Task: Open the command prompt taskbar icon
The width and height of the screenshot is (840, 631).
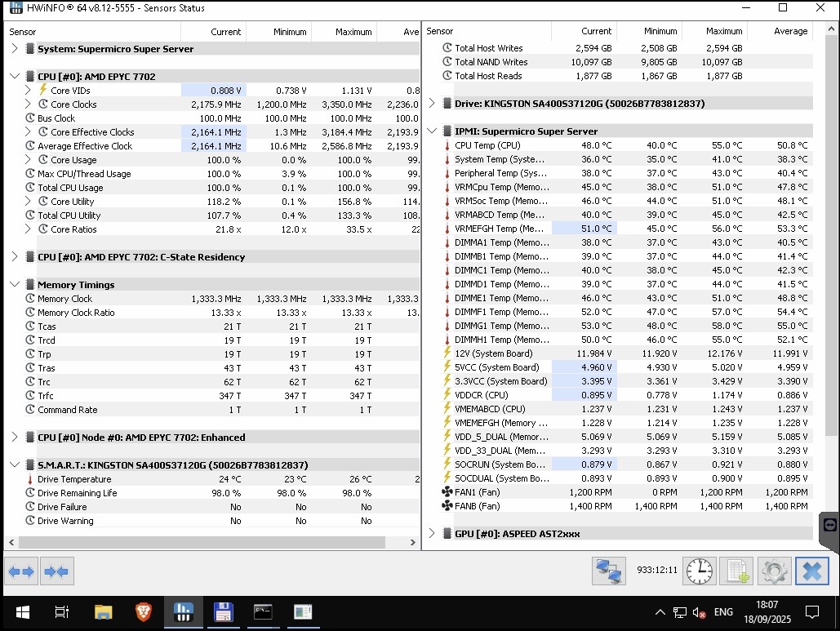Action: pos(263,611)
